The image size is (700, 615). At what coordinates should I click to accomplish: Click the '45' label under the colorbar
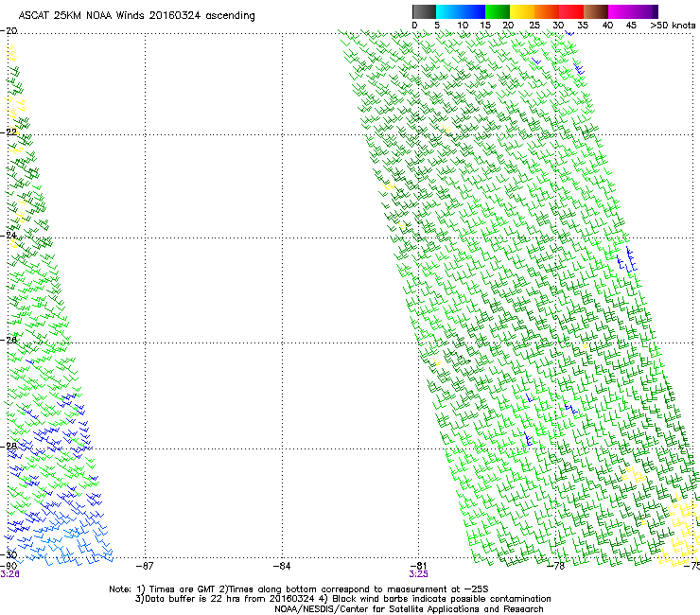631,26
